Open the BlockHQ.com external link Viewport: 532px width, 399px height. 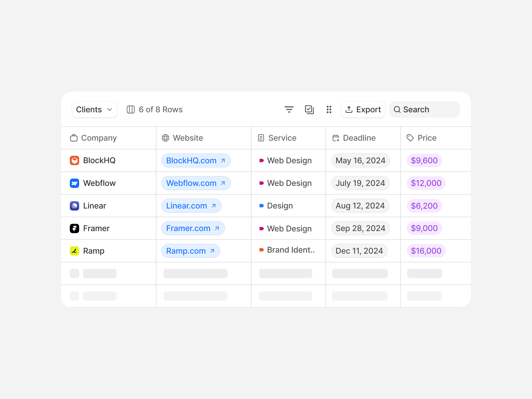(x=196, y=160)
